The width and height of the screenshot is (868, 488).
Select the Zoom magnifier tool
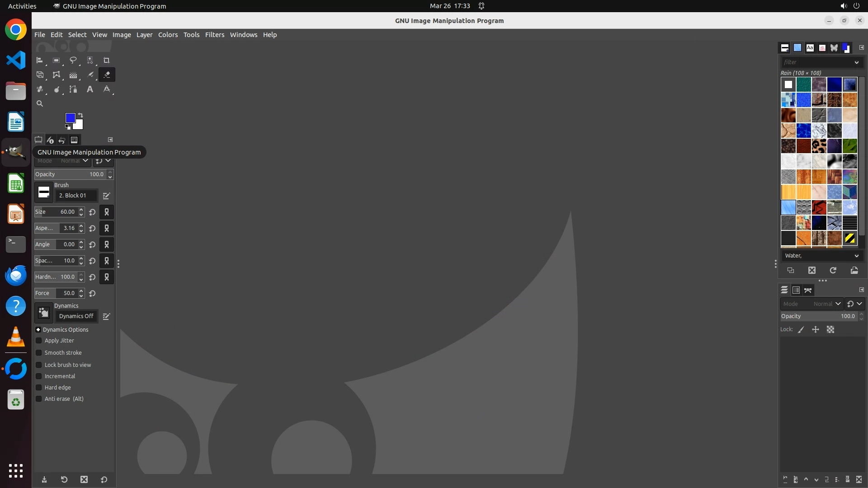coord(40,103)
